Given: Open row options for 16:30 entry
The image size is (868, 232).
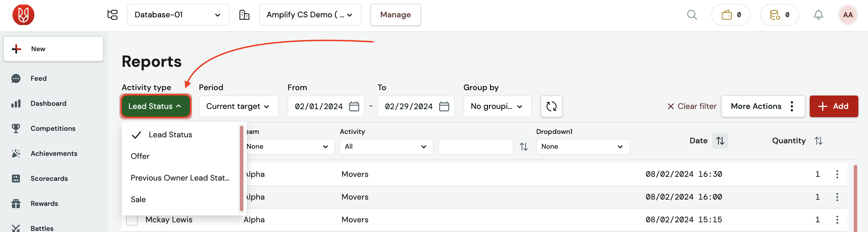Looking at the screenshot, I should (837, 174).
